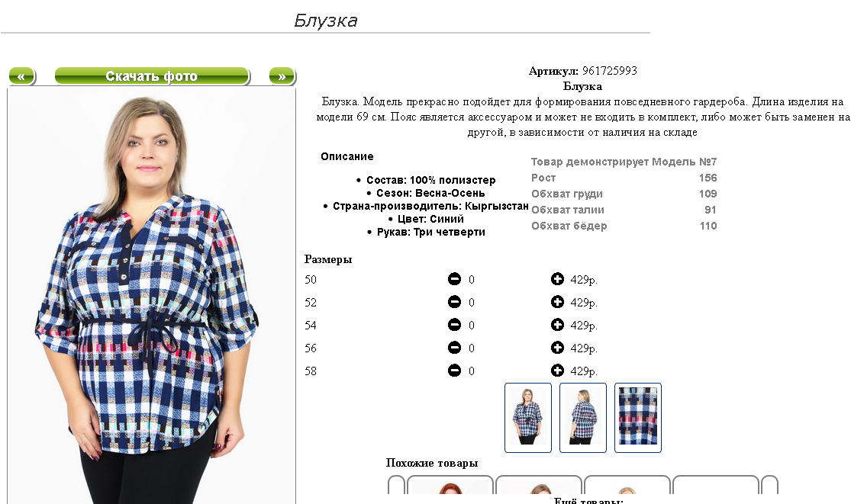Click the main blouse product photo
851x504 pixels.
tap(151, 297)
